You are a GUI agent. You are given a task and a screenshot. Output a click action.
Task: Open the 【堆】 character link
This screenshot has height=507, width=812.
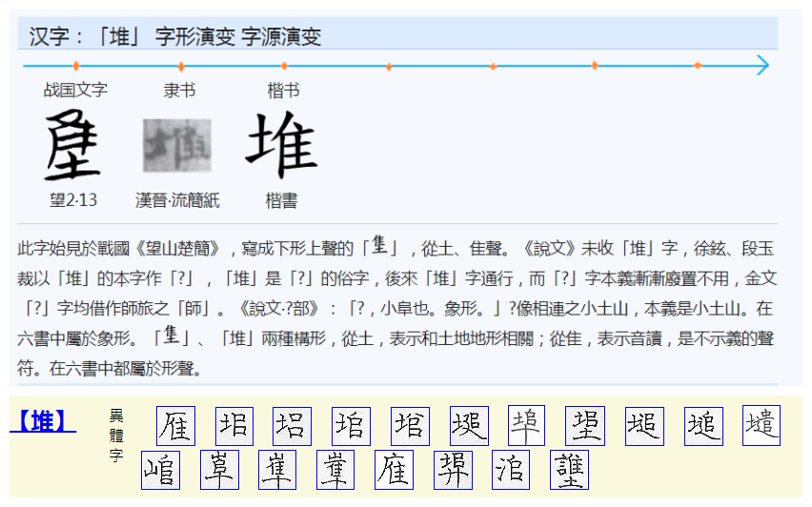[x=43, y=421]
